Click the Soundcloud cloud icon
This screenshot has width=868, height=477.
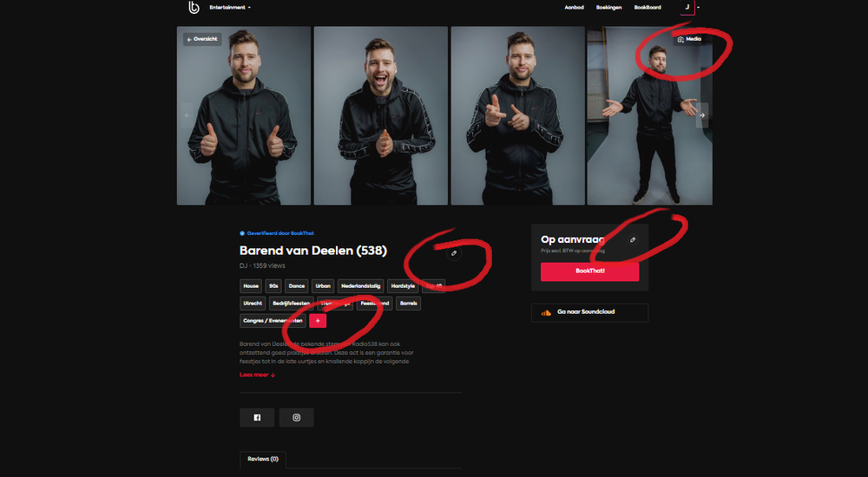546,312
